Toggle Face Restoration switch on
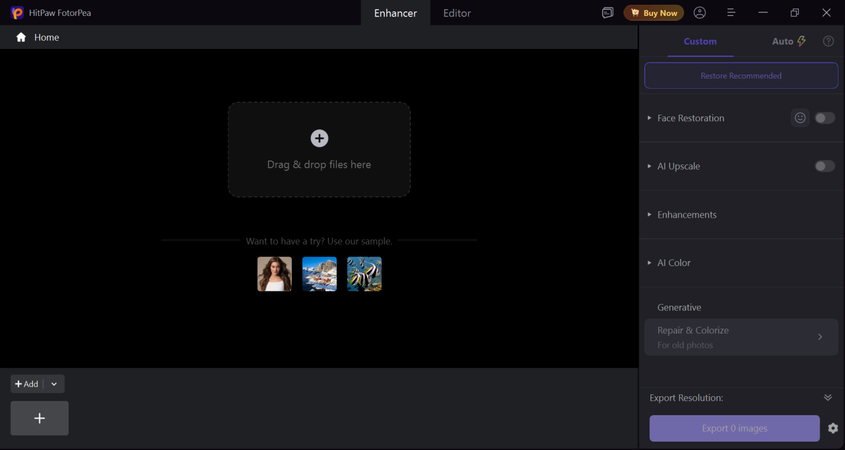The image size is (845, 450). click(825, 118)
